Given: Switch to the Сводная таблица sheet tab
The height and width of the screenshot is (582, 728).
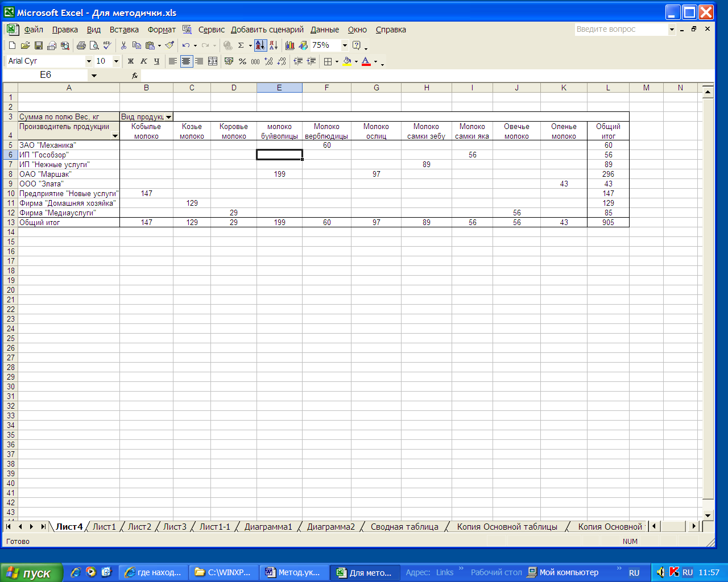Looking at the screenshot, I should 404,527.
